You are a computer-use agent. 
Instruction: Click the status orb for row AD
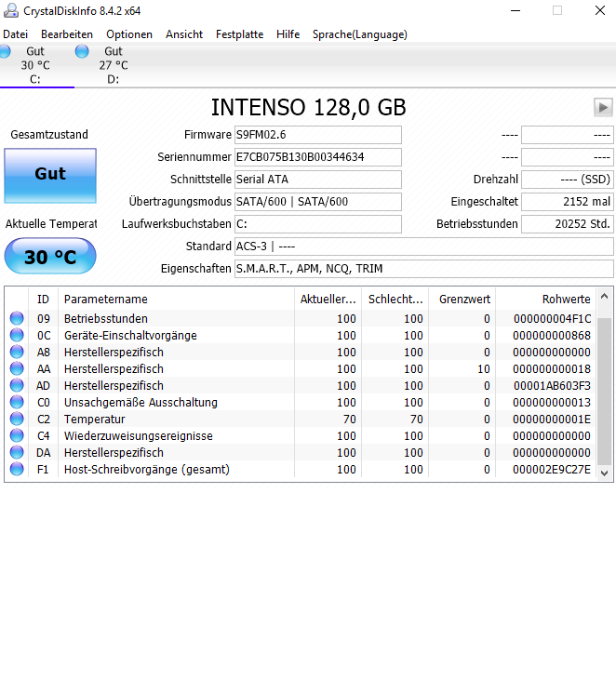click(x=17, y=385)
